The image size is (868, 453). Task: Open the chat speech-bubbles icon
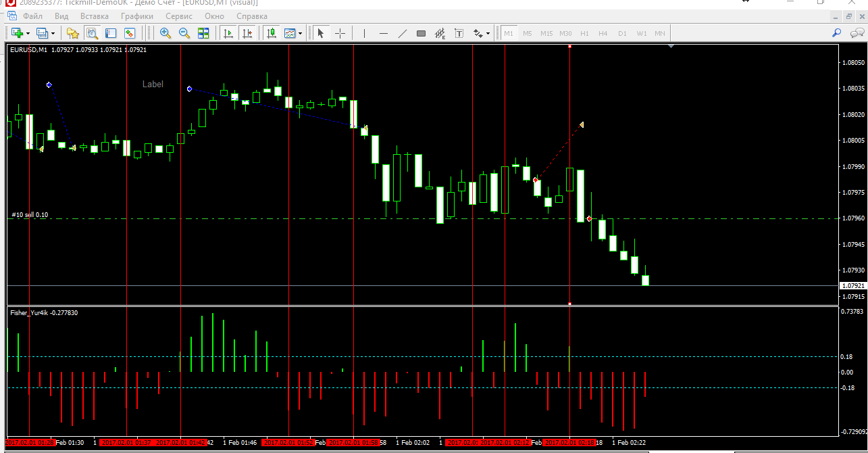[858, 32]
